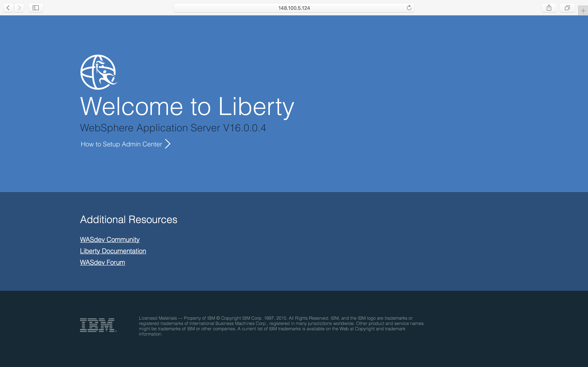Click the Liberty globe logo
The height and width of the screenshot is (367, 588).
[x=99, y=72]
